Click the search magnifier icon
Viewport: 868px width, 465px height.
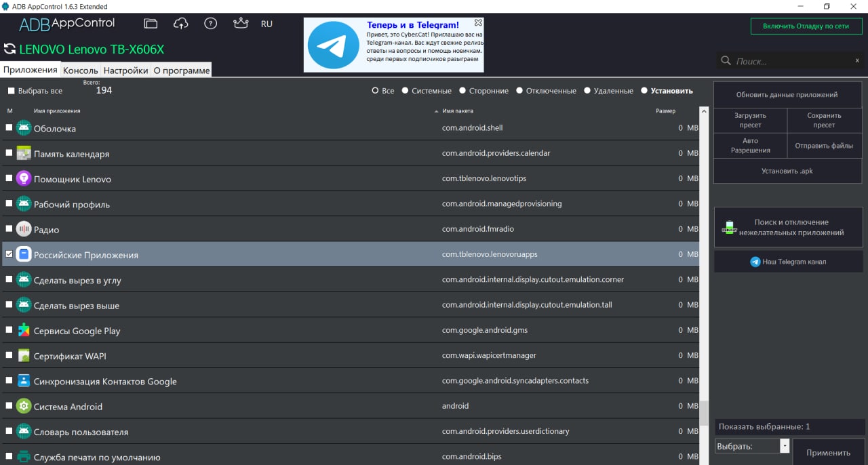726,61
